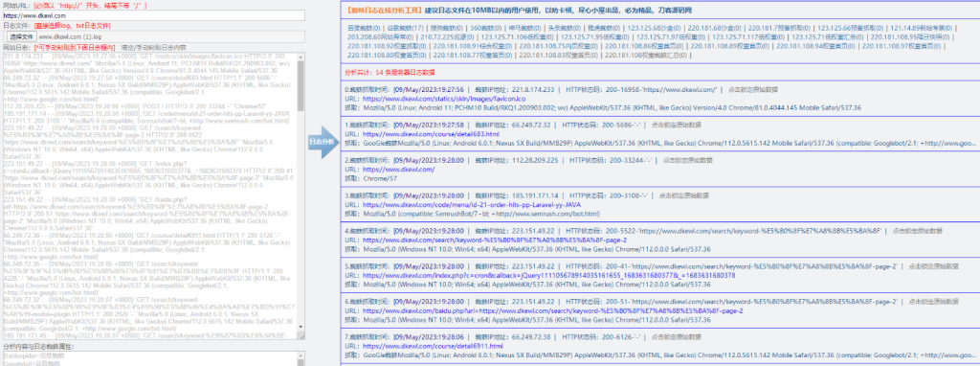The image size is (980, 366).
Task: Open the course/detail683.html URL link
Action: [431, 134]
